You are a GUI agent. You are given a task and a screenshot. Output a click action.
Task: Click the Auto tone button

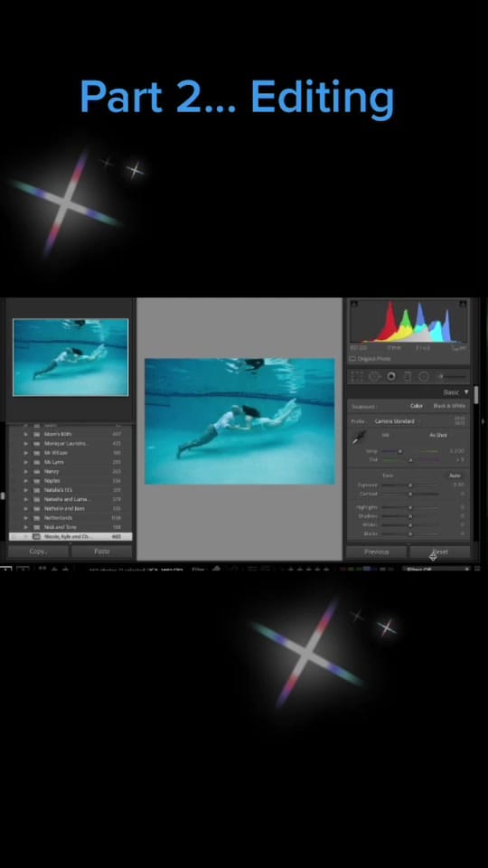click(455, 476)
